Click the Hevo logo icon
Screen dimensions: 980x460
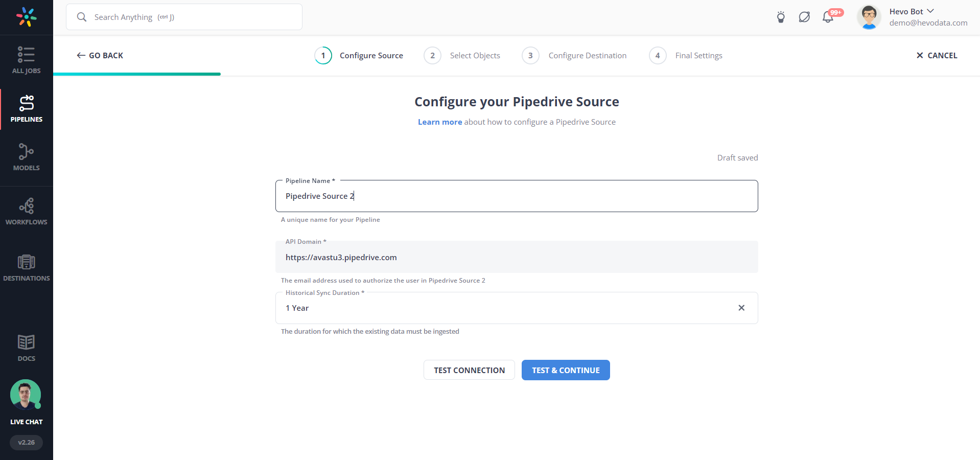click(26, 17)
